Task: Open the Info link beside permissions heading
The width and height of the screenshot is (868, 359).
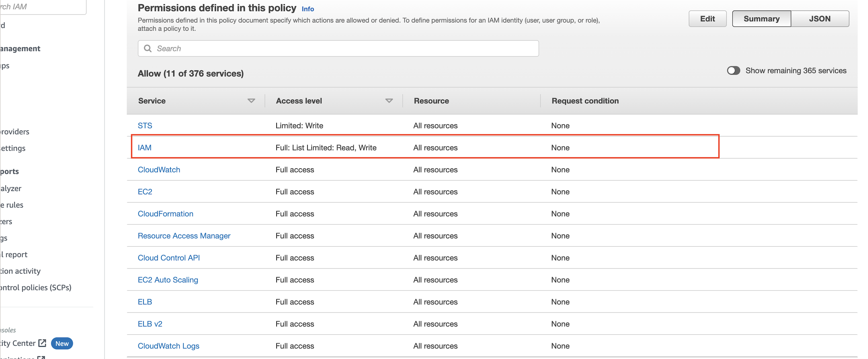Action: pos(308,9)
